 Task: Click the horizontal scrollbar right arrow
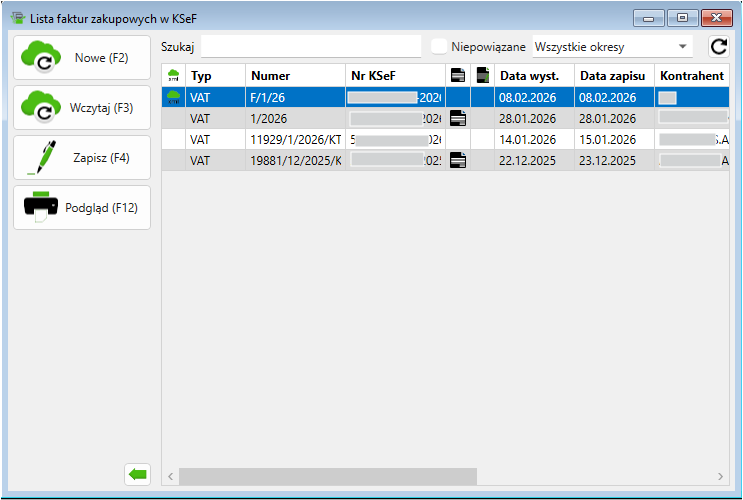click(x=720, y=476)
